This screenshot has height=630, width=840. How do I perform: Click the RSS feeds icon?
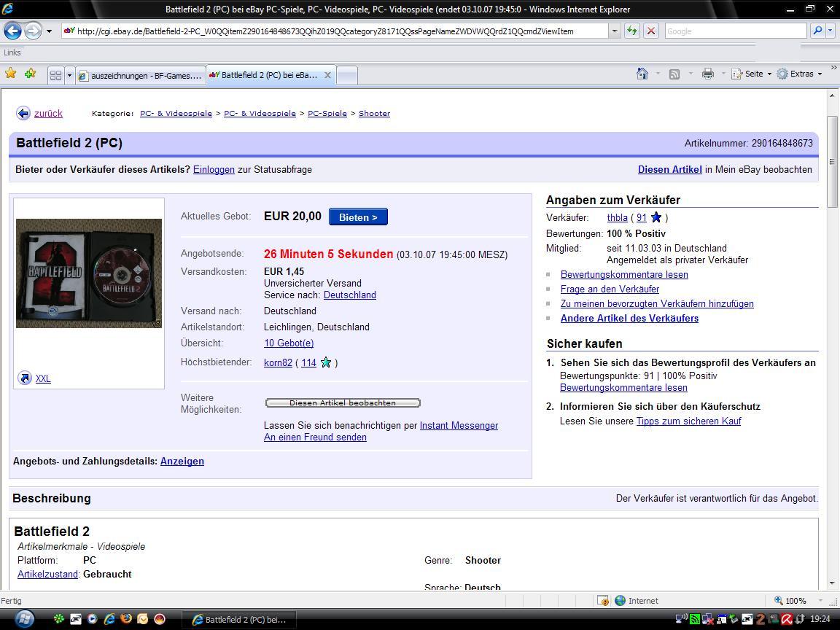(x=674, y=74)
